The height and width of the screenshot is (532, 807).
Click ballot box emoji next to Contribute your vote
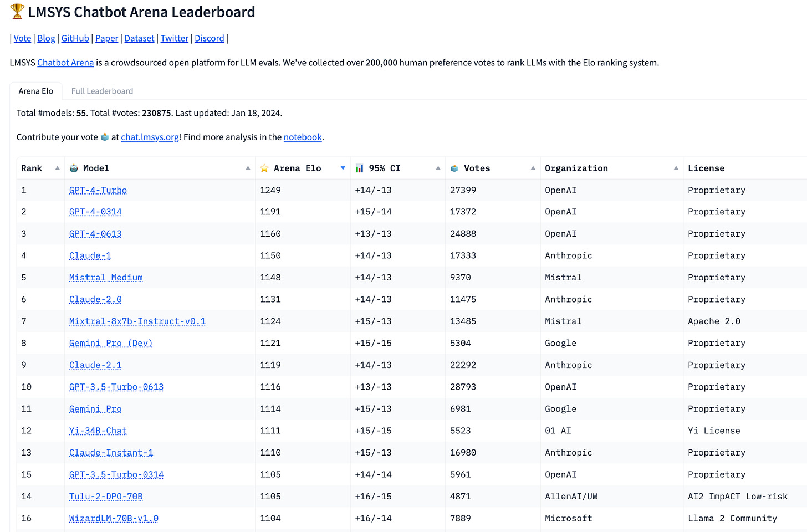click(105, 137)
